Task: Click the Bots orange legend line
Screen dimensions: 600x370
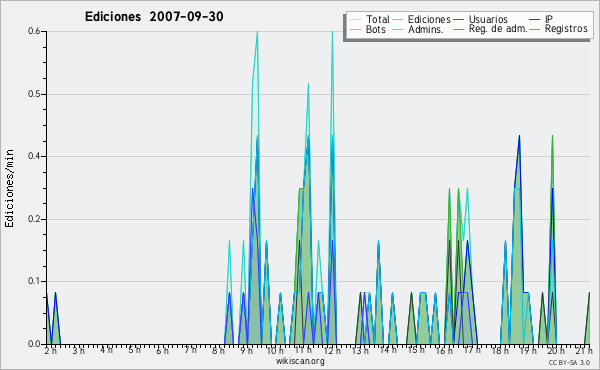Action: coord(355,29)
